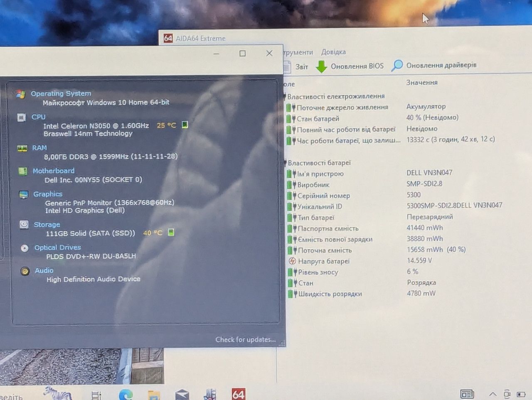Click the Operating System Windows logo icon

pos(20,94)
